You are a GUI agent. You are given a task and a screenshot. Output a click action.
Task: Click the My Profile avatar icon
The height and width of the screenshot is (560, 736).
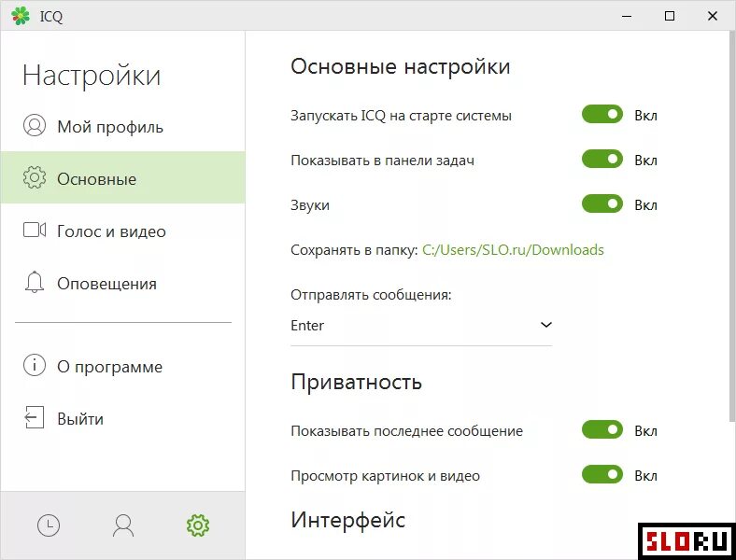(x=35, y=126)
